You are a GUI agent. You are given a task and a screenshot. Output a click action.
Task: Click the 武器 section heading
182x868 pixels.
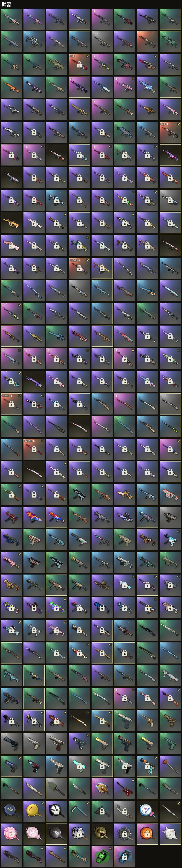click(6, 4)
